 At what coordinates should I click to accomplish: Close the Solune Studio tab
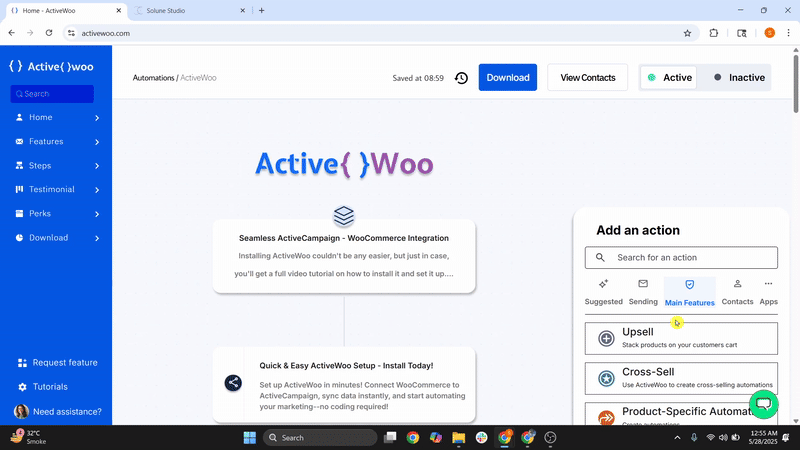(x=242, y=10)
